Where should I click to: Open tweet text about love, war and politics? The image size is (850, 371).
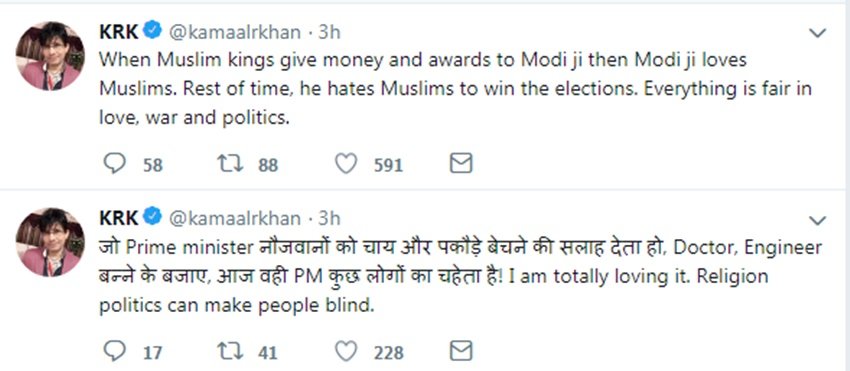point(455,89)
